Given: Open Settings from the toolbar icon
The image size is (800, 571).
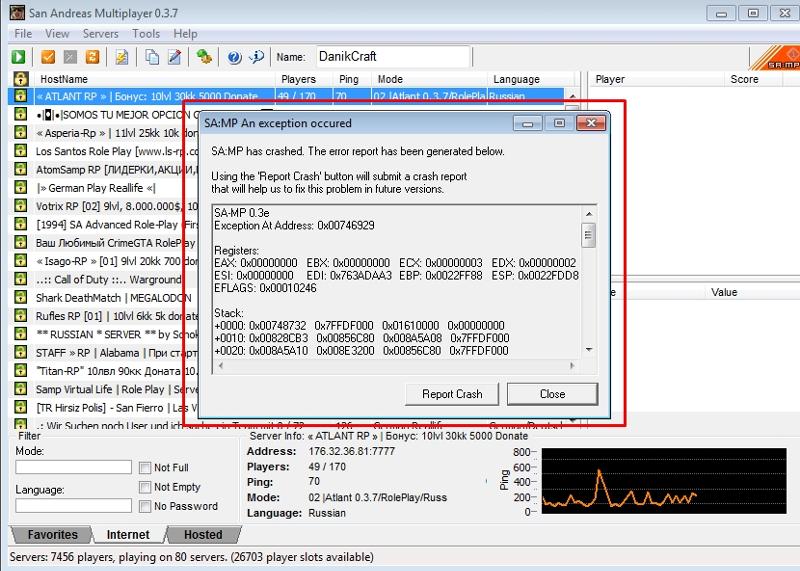Looking at the screenshot, I should (204, 57).
